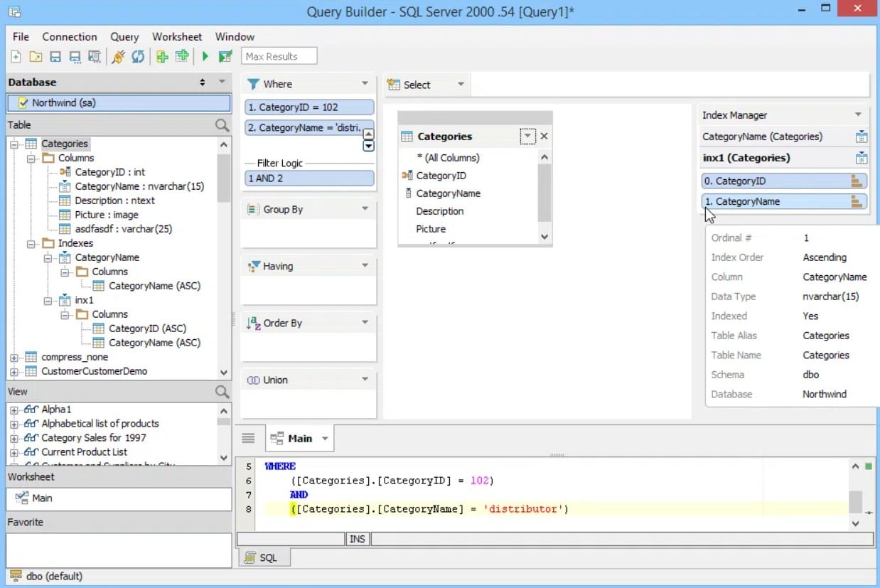This screenshot has height=588, width=880.
Task: Open the Where clause dropdown
Action: coord(365,83)
